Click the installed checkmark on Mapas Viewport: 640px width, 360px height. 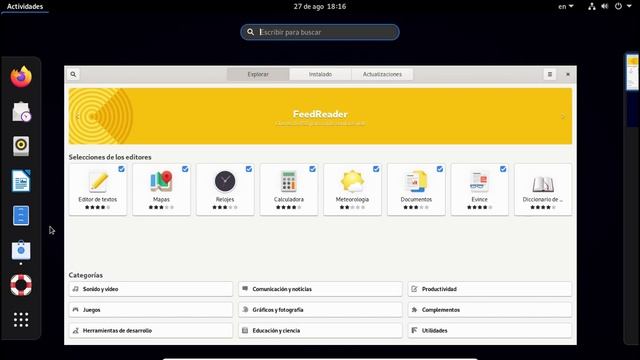click(185, 169)
